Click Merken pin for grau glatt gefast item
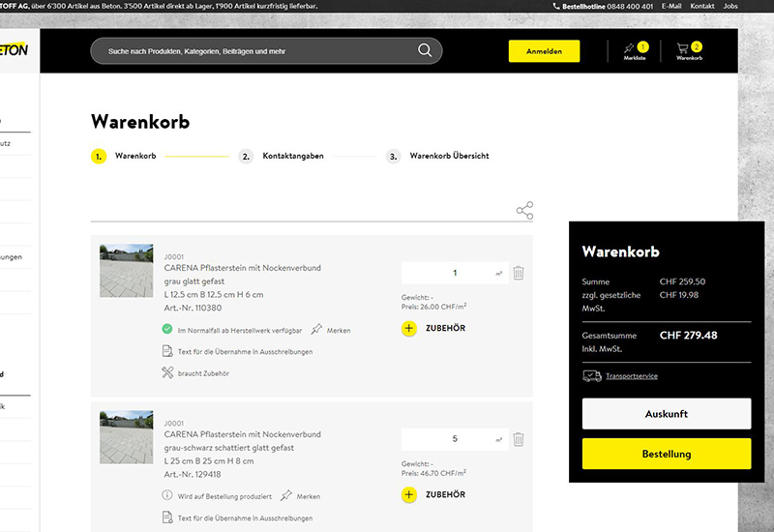 click(x=316, y=329)
